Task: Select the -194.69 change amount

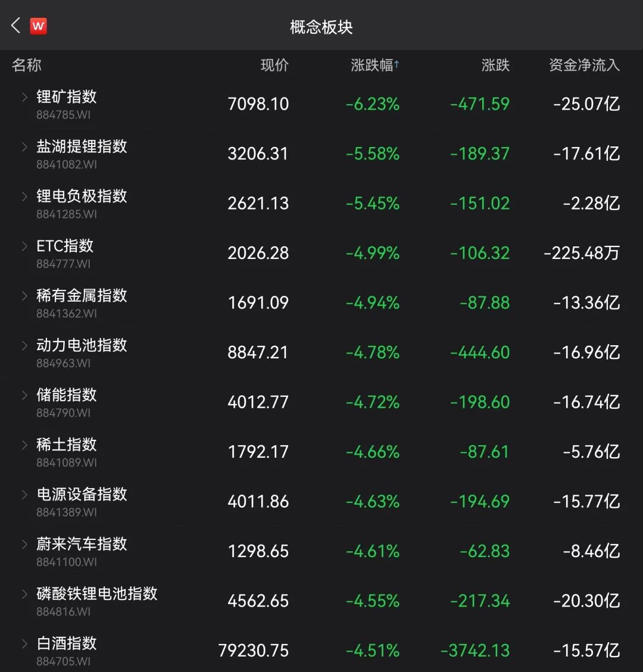Action: [480, 502]
